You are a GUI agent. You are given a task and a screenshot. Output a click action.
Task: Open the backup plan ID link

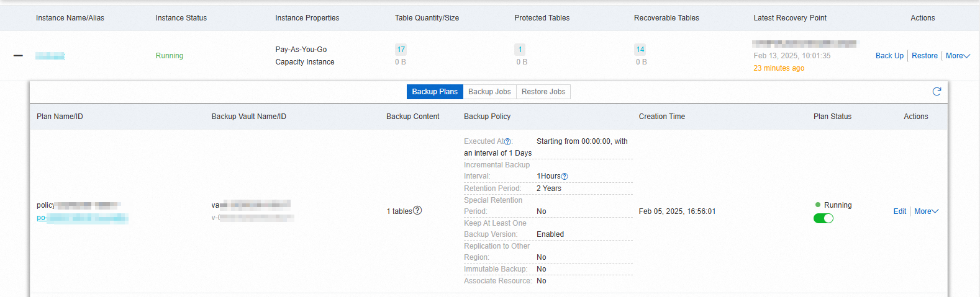(x=82, y=218)
